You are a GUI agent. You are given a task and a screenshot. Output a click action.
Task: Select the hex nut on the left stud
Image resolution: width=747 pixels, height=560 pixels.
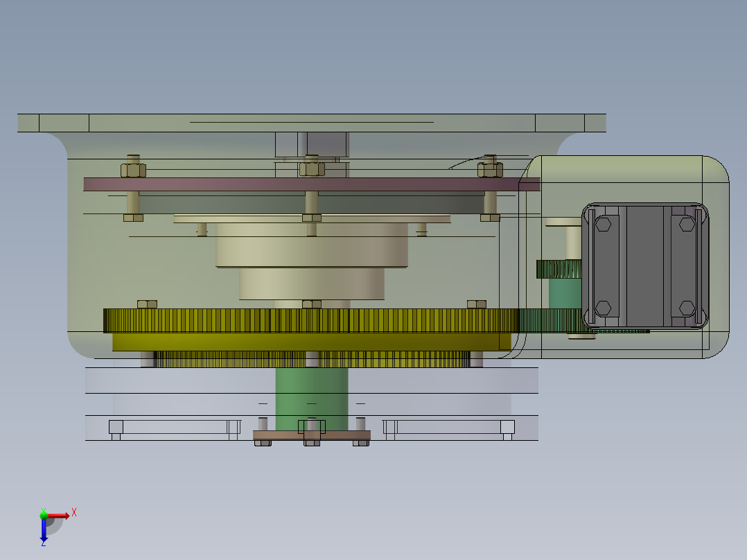(133, 170)
